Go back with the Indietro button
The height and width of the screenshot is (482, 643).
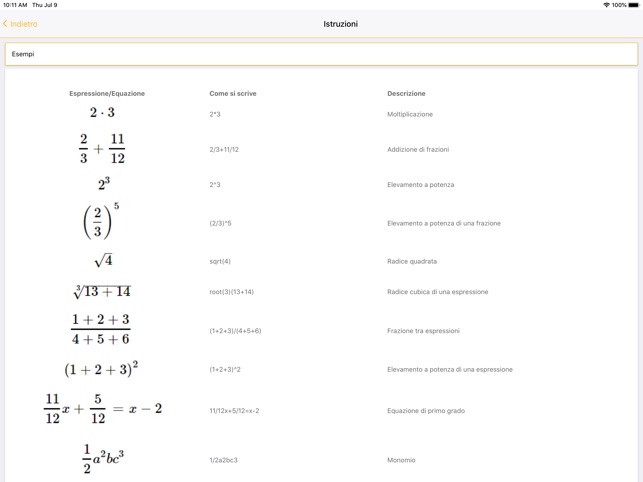(20, 24)
